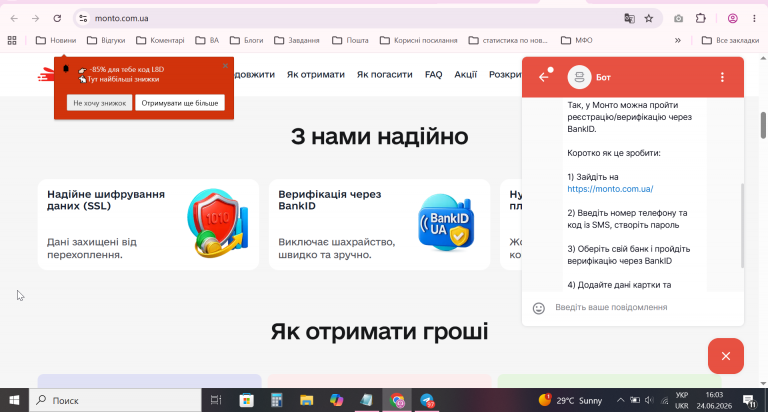Open the 29°C Sunny weather widget
This screenshot has height=412, width=768.
(570, 400)
